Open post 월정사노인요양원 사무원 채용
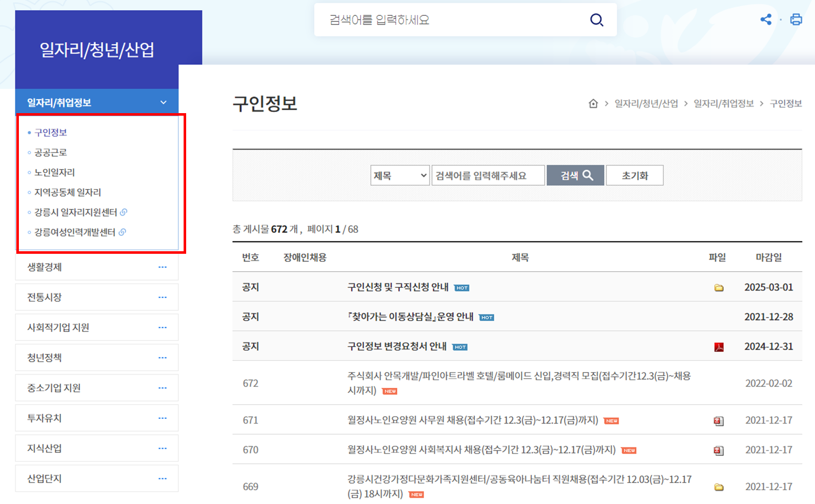 pos(473,420)
